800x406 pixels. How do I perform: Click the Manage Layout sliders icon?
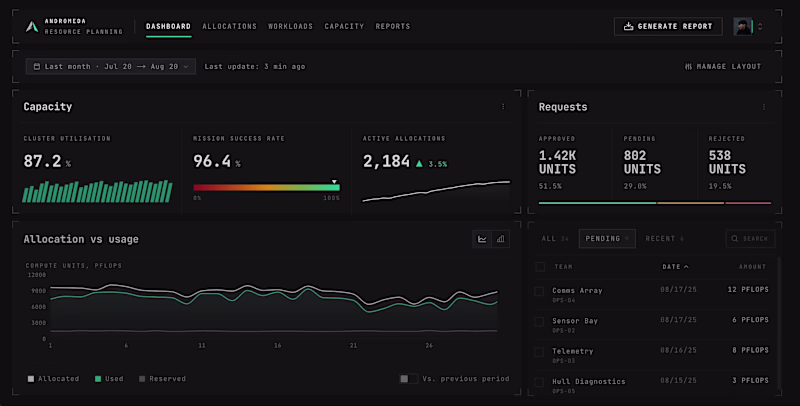(688, 66)
